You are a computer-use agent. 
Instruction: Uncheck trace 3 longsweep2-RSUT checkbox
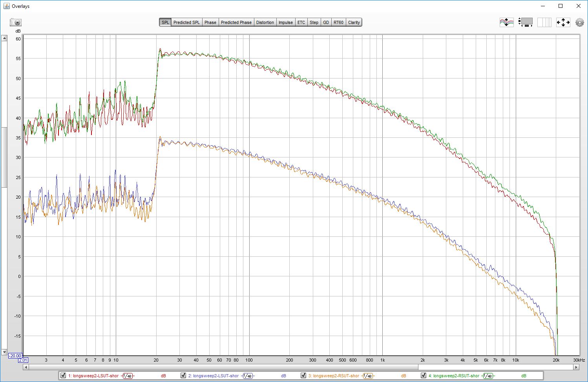pos(303,375)
